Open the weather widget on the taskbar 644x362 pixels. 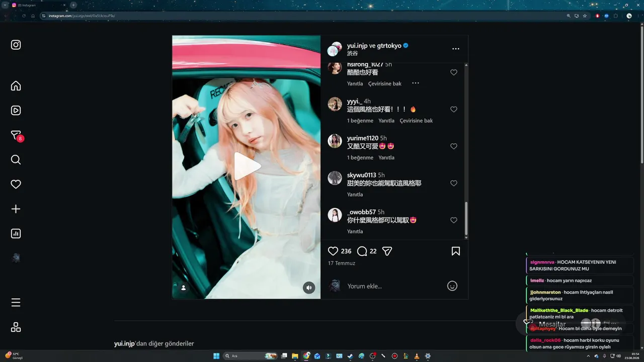pos(14,356)
